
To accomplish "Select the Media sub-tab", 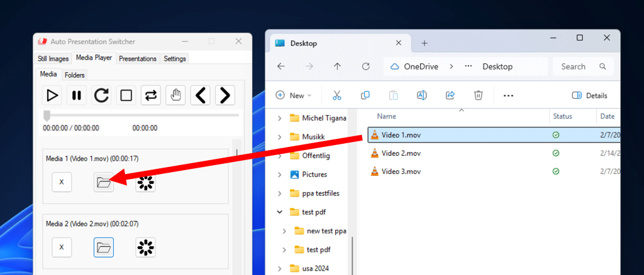I will [48, 74].
